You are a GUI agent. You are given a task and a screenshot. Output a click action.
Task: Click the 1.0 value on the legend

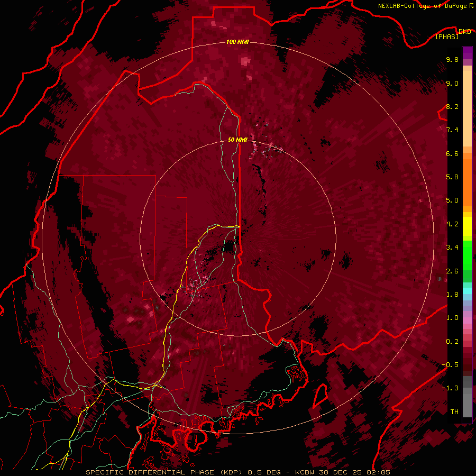coord(452,318)
